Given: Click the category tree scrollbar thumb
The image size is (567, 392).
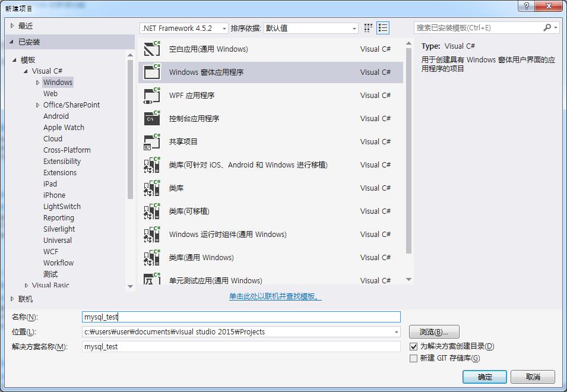Looking at the screenshot, I should 130,129.
